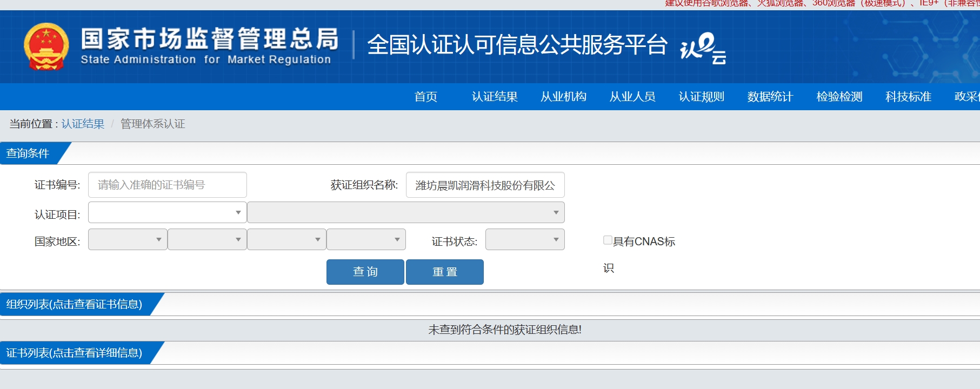This screenshot has width=980, height=389.
Task: Focus the 证书编号 input field
Action: click(x=168, y=185)
